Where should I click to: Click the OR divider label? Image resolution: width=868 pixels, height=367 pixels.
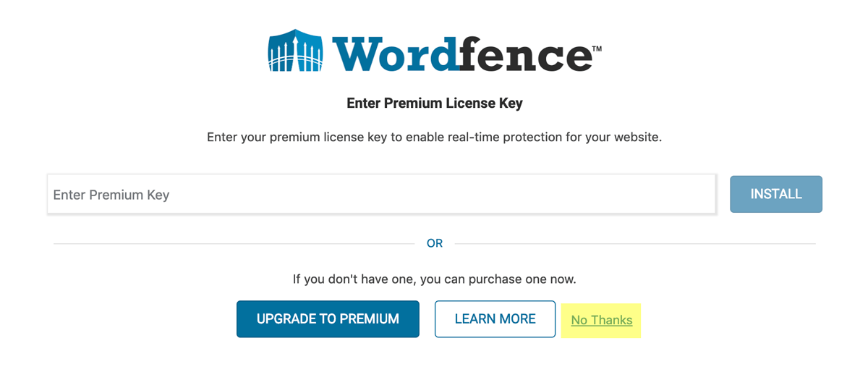[435, 243]
